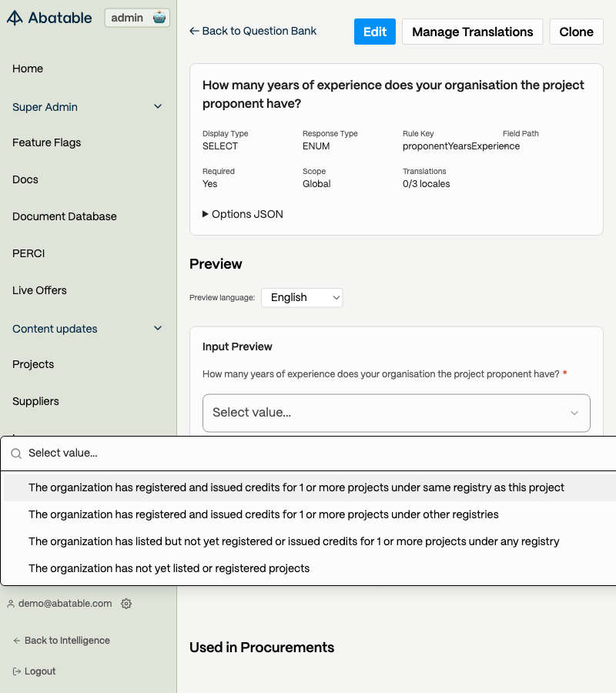
Task: Open the Preview language English dropdown
Action: (x=302, y=297)
